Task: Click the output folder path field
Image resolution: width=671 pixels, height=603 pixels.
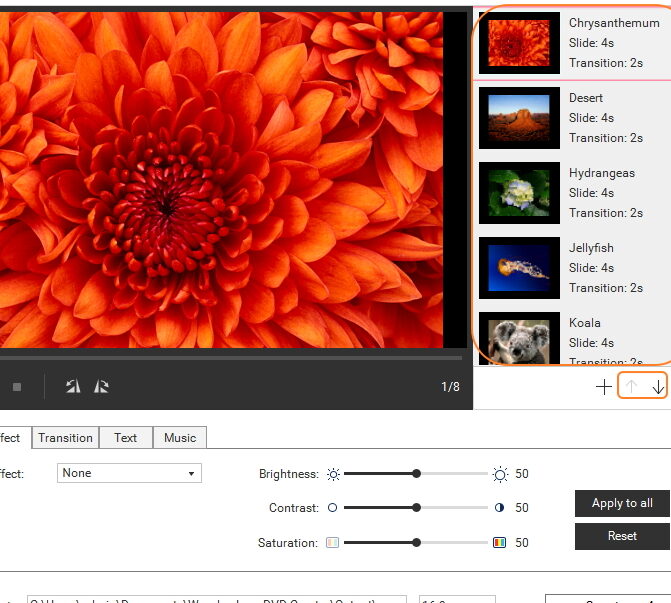Action: tap(217, 599)
